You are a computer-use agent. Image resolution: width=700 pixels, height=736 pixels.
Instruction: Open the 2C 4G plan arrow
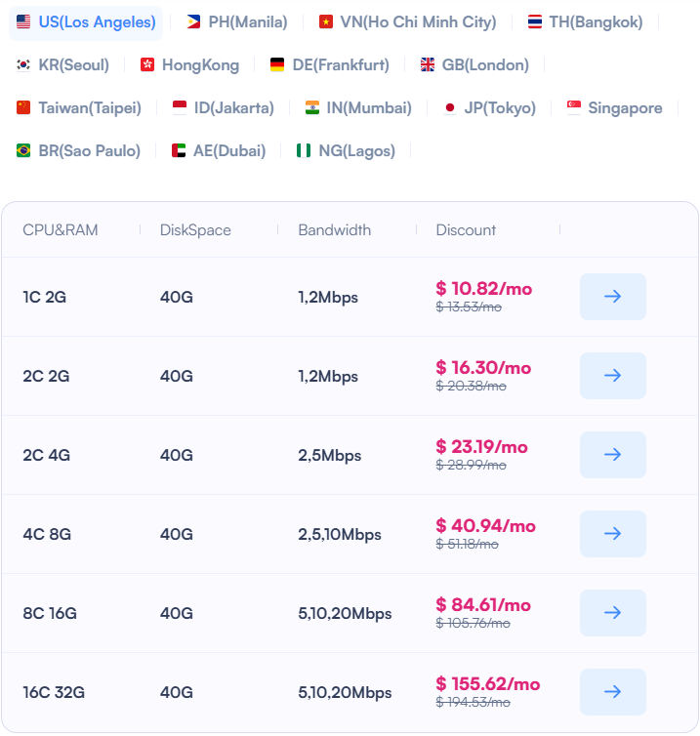point(612,455)
